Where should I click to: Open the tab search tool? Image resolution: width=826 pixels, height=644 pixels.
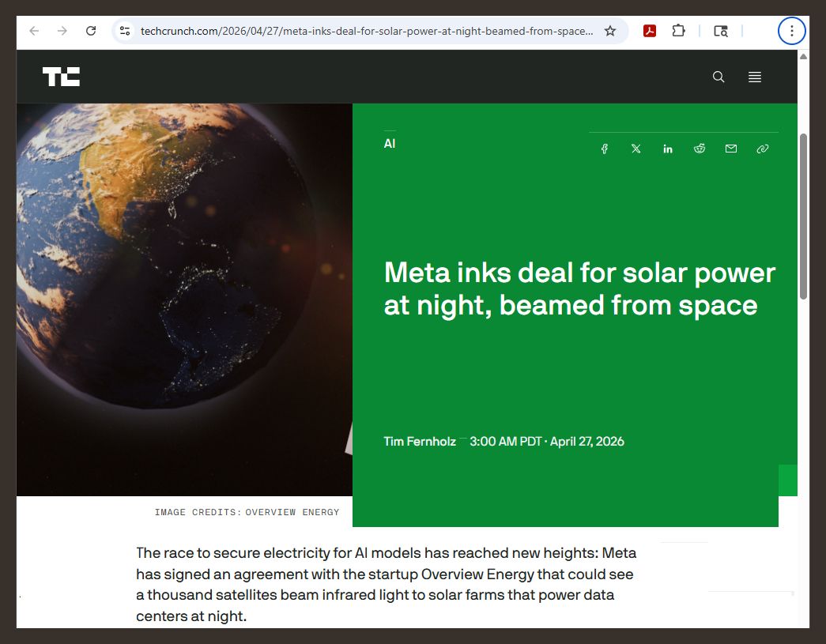tap(721, 31)
